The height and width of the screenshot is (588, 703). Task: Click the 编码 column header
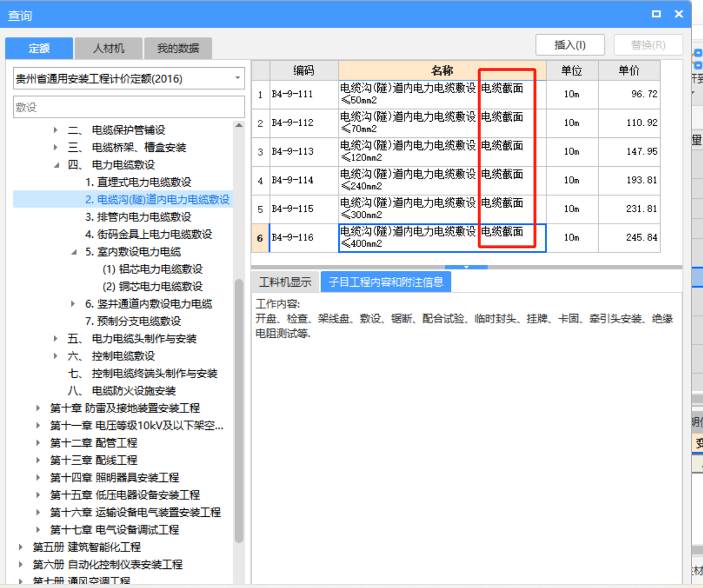pyautogui.click(x=304, y=71)
